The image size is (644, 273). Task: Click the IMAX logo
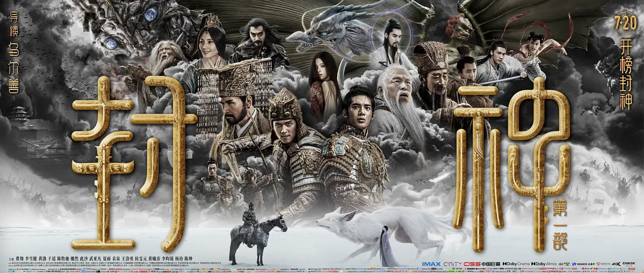432,264
